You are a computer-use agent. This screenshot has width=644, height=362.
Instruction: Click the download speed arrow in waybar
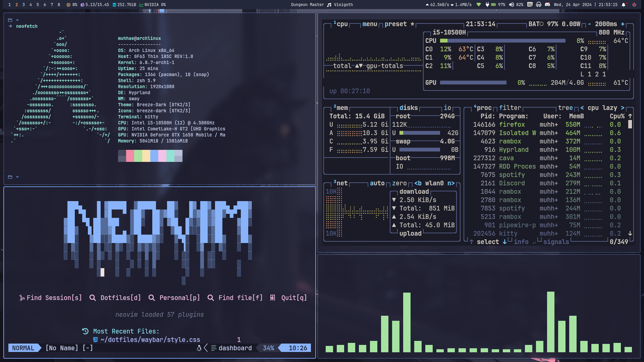(452, 5)
